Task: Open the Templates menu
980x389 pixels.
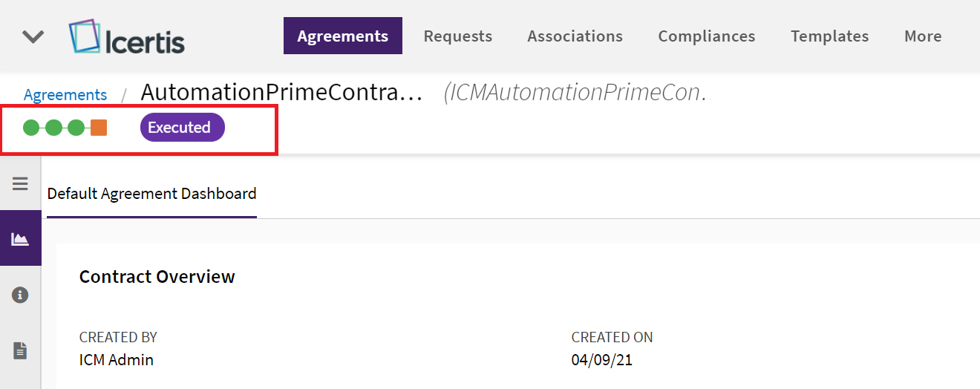Action: click(x=829, y=36)
